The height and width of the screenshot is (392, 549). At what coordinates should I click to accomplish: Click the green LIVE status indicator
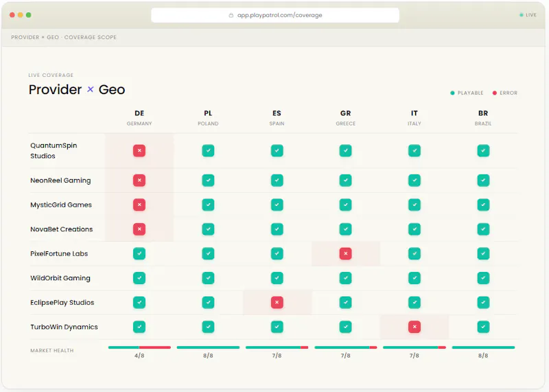pyautogui.click(x=522, y=14)
